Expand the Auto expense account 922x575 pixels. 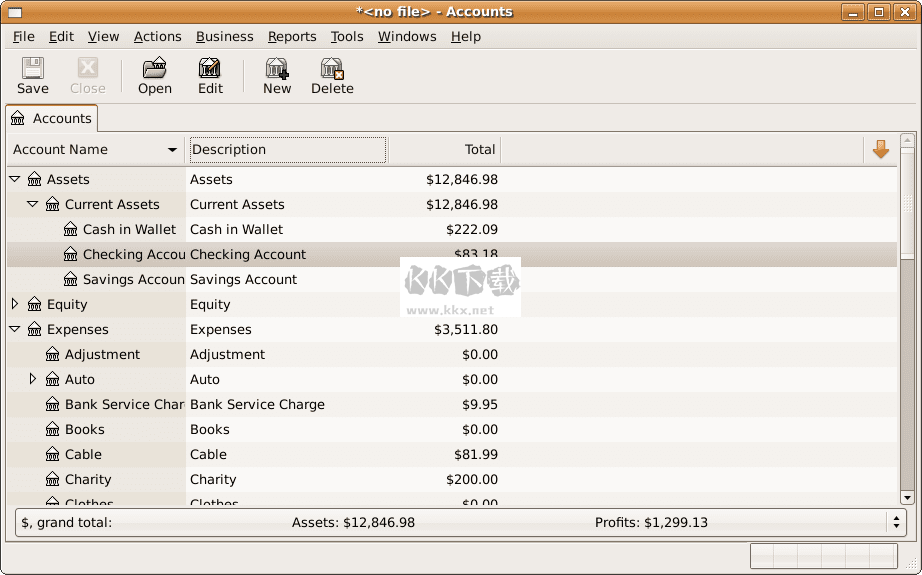33,380
